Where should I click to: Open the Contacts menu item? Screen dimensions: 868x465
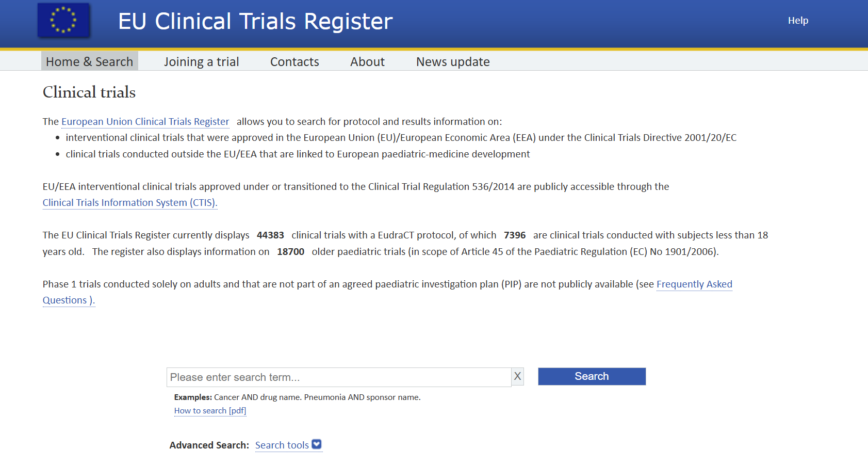(x=294, y=62)
